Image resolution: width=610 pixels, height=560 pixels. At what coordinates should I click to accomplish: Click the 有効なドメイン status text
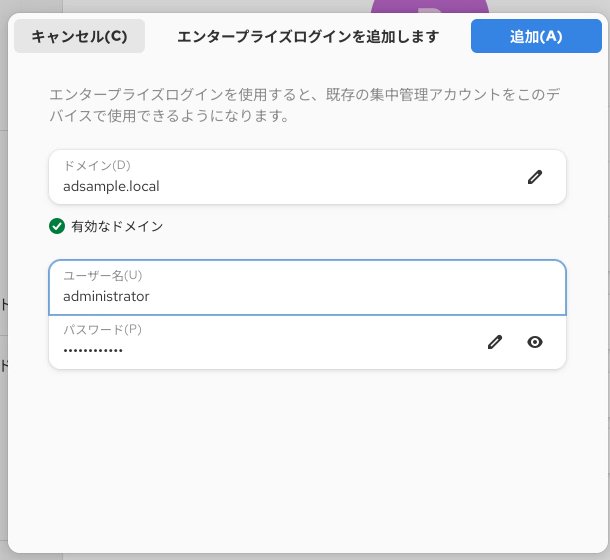pyautogui.click(x=117, y=226)
